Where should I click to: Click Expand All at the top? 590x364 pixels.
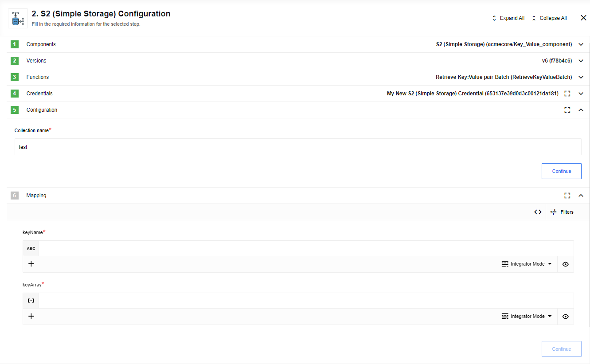[x=508, y=18]
